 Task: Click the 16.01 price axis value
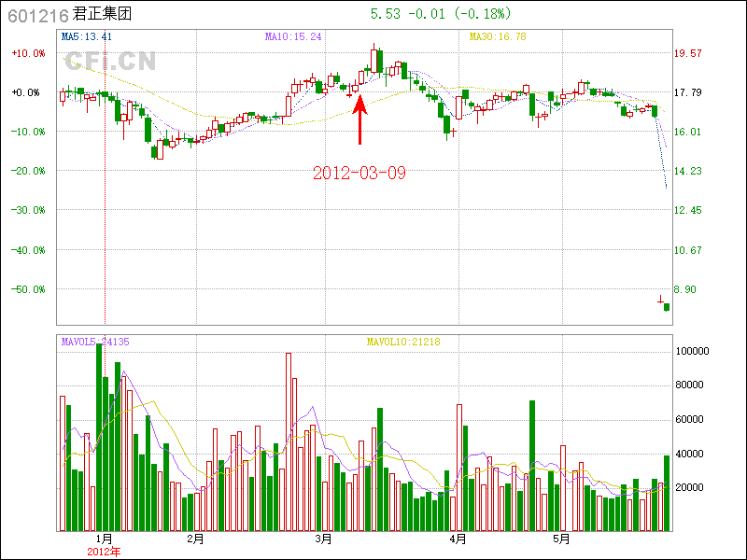point(687,132)
